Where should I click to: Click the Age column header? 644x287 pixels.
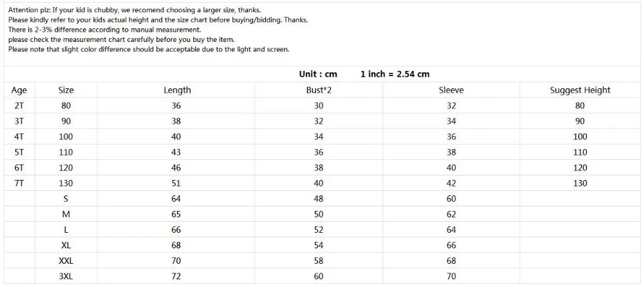19,90
